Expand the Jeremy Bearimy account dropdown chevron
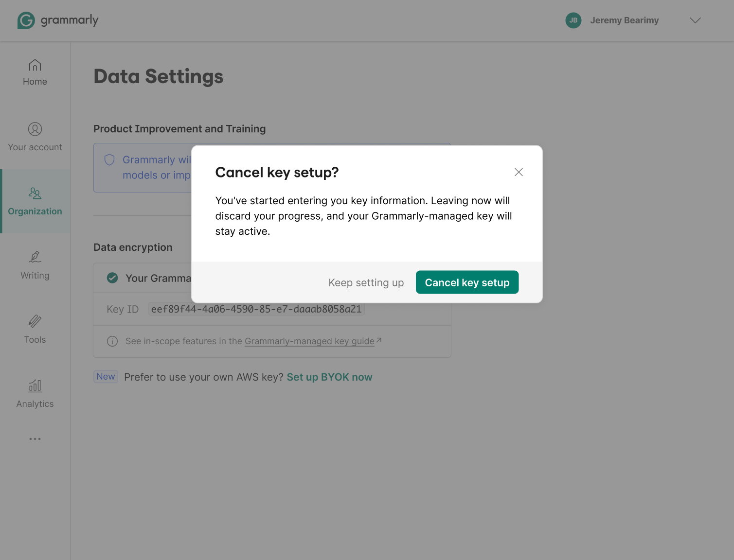The height and width of the screenshot is (560, 734). coord(695,20)
